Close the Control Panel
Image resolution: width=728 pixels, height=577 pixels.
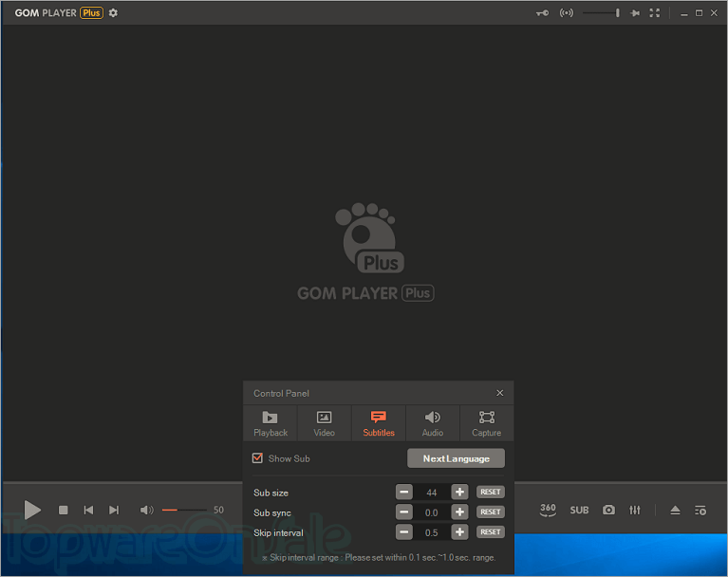click(499, 393)
